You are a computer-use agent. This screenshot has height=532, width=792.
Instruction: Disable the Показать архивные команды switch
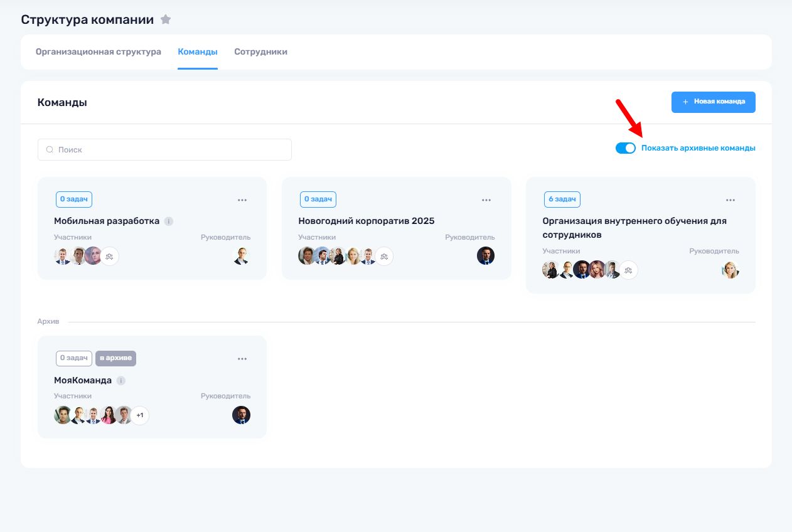click(x=625, y=148)
